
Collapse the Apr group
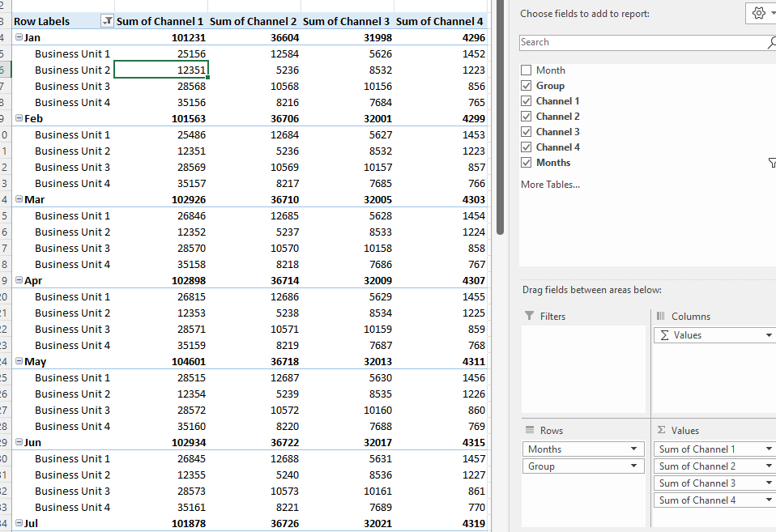[19, 280]
